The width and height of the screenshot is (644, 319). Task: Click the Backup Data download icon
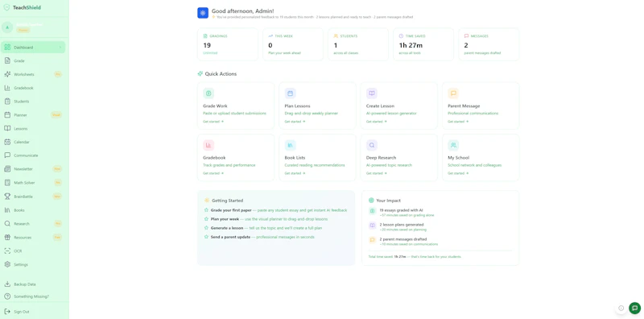7,284
